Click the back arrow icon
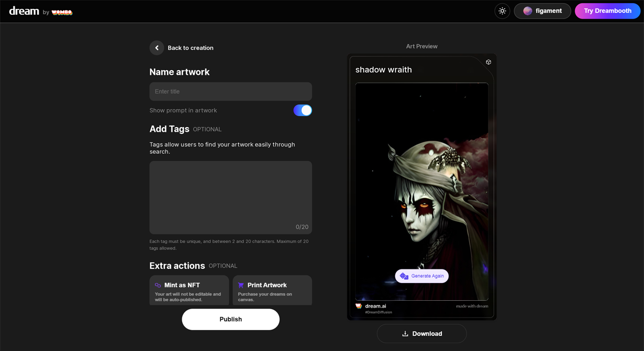The image size is (644, 351). coord(157,48)
